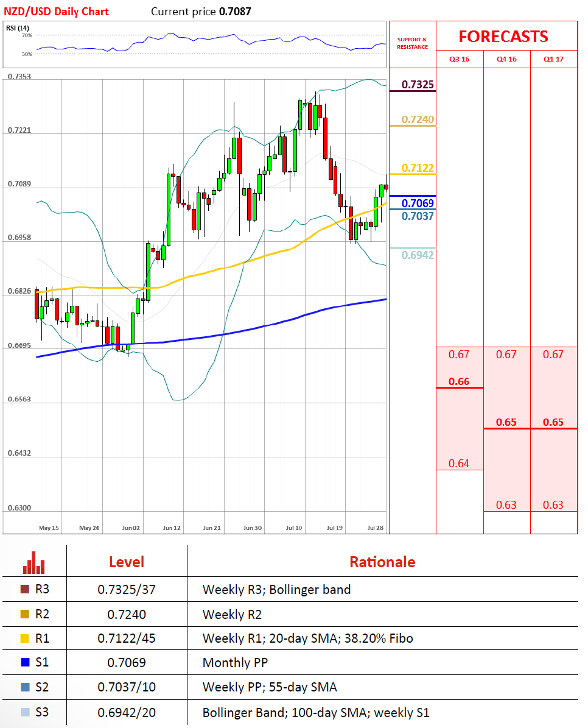This screenshot has width=588, height=728.
Task: Click the NZD/USD Daily Chart title
Action: coord(56,12)
